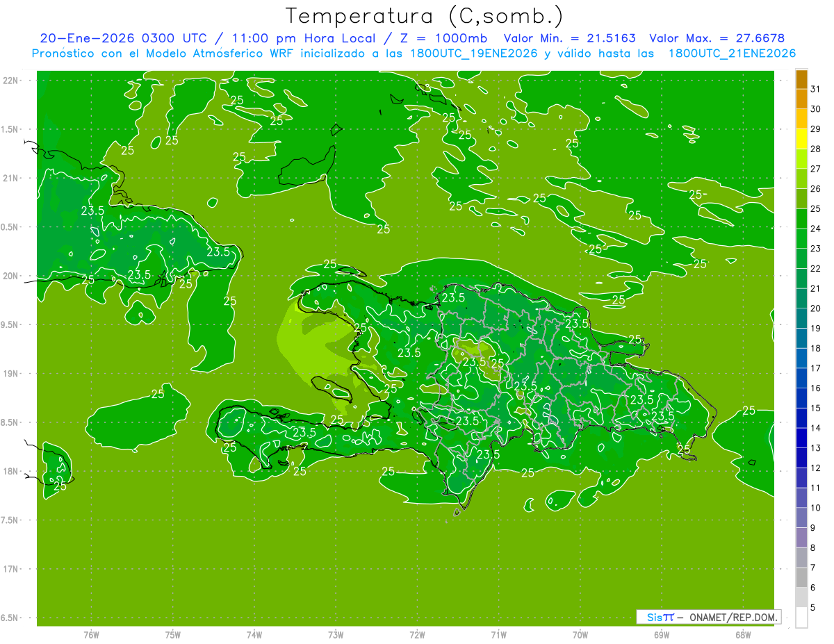Select the "Valor Min. = 21.5163" text
Image resolution: width=834 pixels, height=644 pixels.
click(x=569, y=38)
